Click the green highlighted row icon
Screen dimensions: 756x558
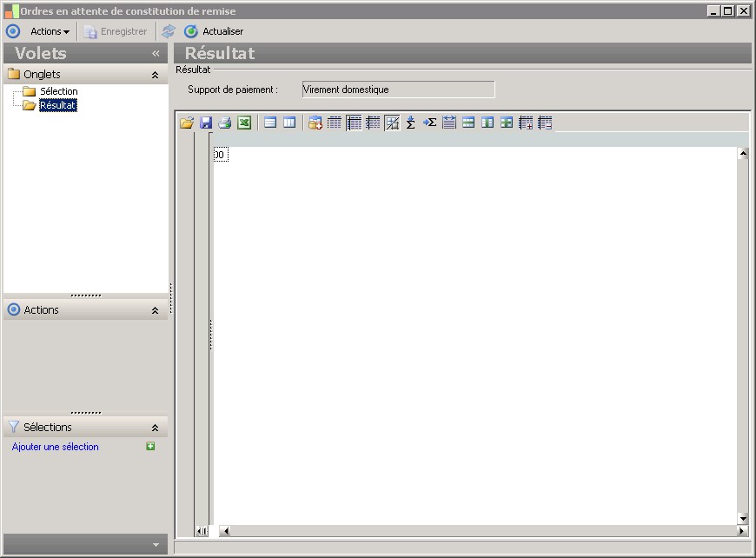(x=468, y=123)
